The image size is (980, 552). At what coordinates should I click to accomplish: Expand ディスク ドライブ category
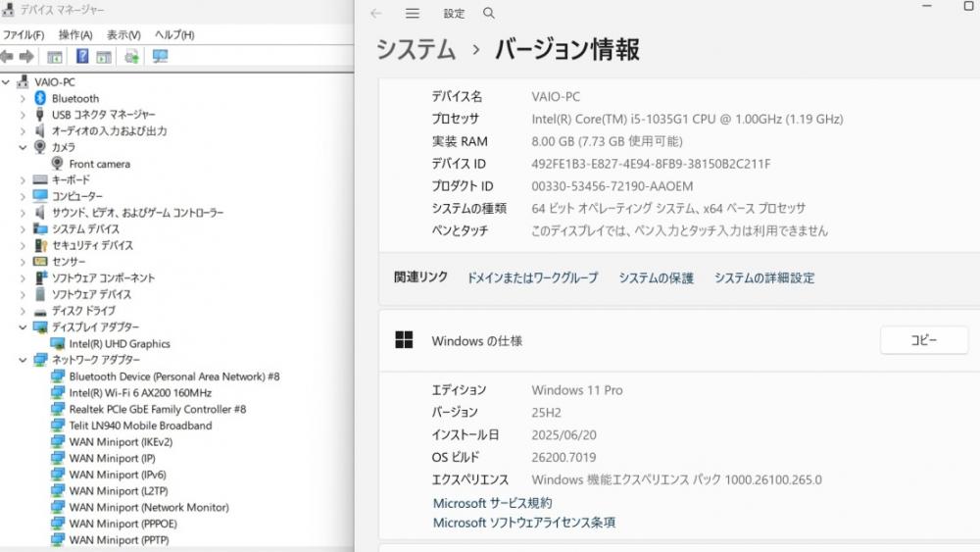coord(24,311)
